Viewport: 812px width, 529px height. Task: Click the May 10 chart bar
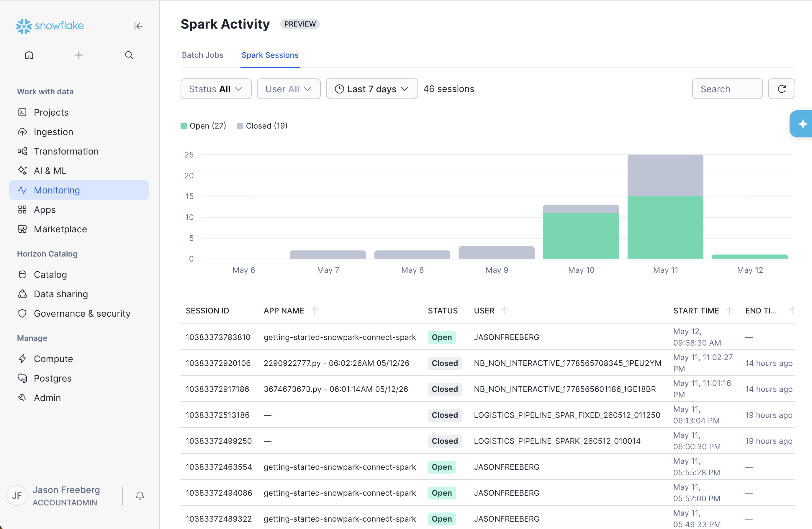tap(581, 231)
